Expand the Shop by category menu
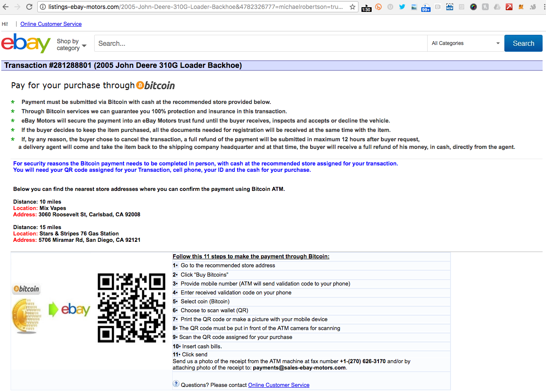Viewport: 546px width, 392px height. [72, 45]
